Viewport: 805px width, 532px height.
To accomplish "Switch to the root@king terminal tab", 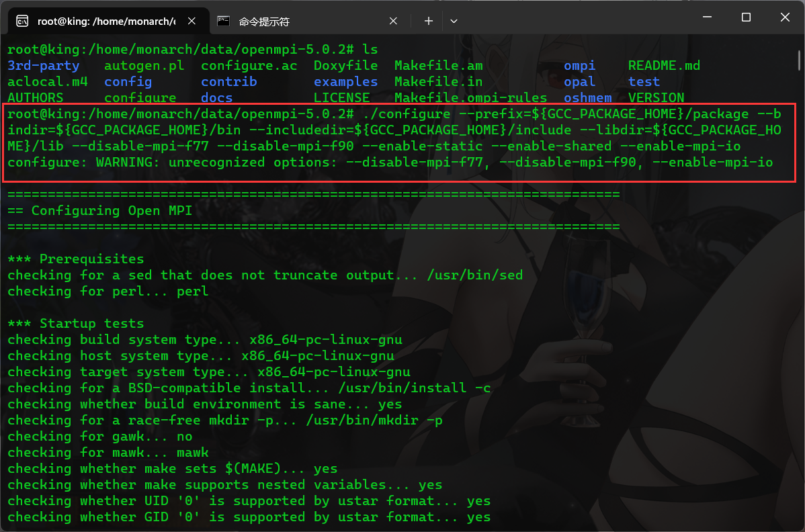I will (108, 21).
